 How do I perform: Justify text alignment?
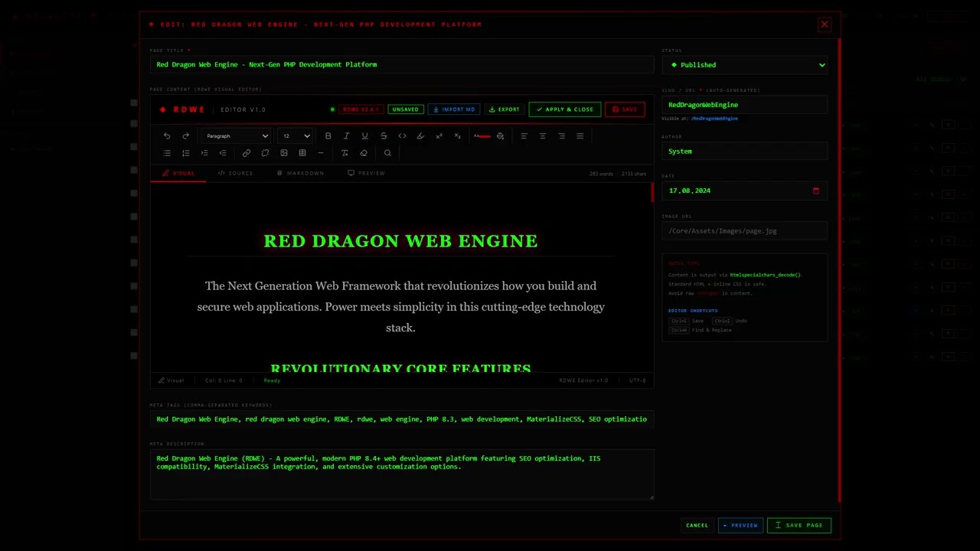click(x=580, y=136)
